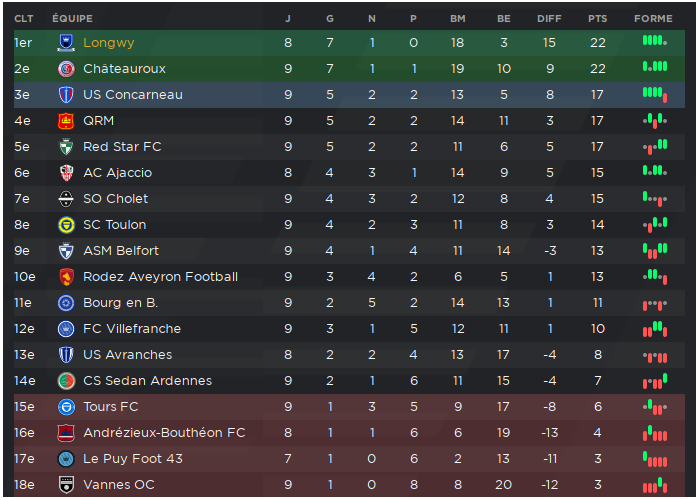This screenshot has height=500, width=699.
Task: Click the FORME column header
Action: coord(653,19)
